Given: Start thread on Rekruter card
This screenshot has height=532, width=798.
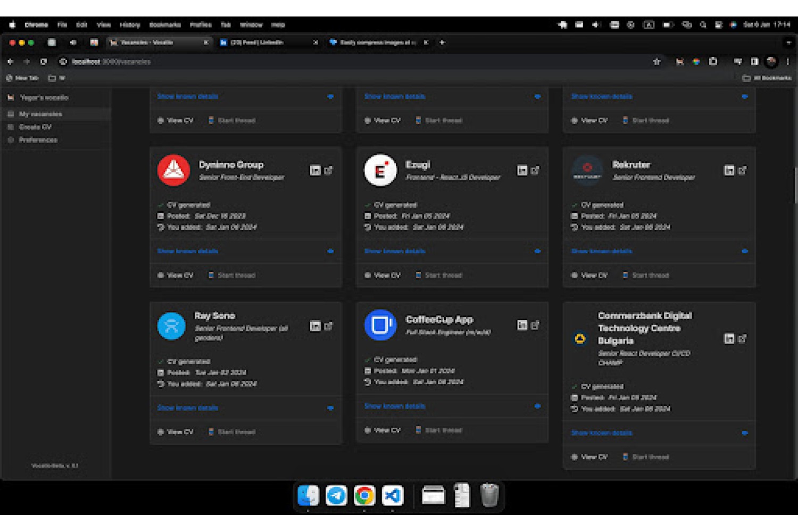Looking at the screenshot, I should pos(646,276).
